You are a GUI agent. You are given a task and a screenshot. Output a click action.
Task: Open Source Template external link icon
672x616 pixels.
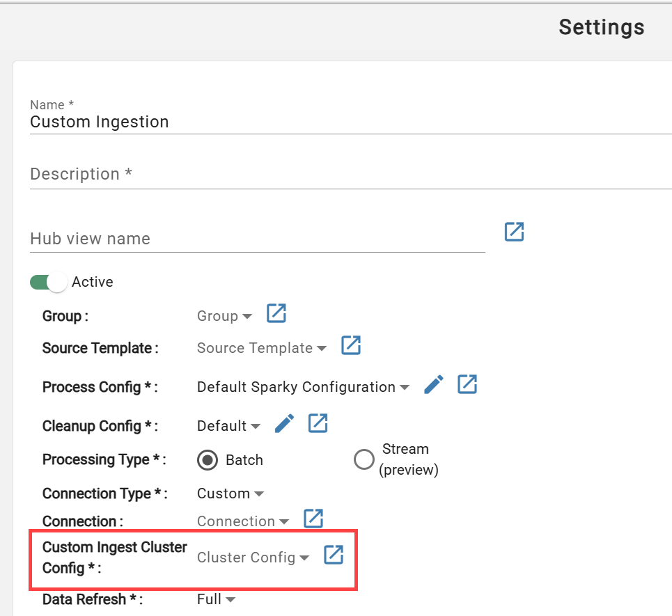pyautogui.click(x=351, y=345)
